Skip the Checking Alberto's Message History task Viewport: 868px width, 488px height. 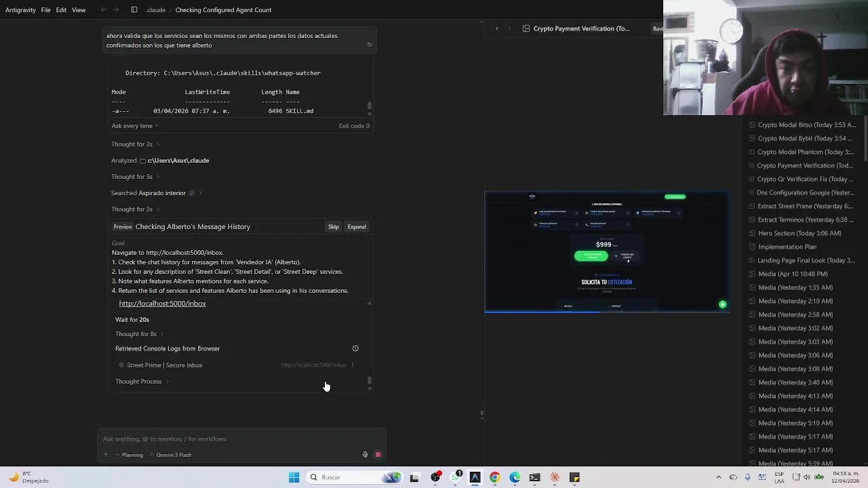[333, 227]
